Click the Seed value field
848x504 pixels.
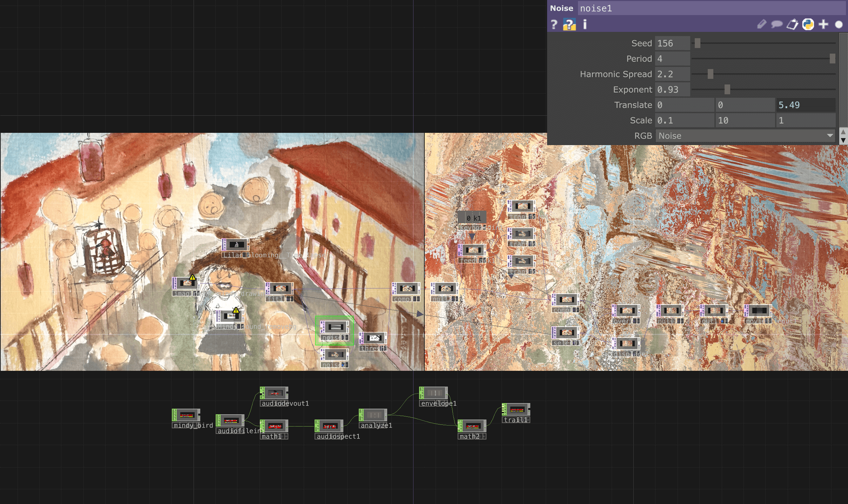(x=672, y=43)
